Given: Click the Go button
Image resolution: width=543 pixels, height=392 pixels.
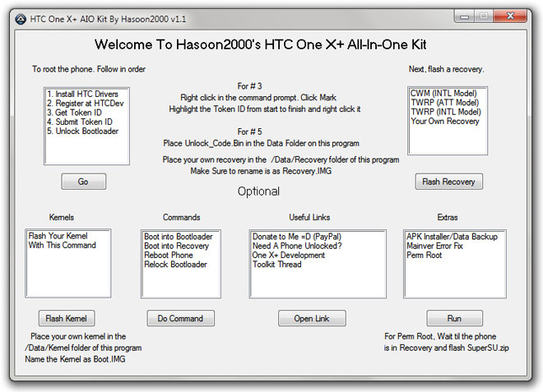Looking at the screenshot, I should (x=83, y=182).
